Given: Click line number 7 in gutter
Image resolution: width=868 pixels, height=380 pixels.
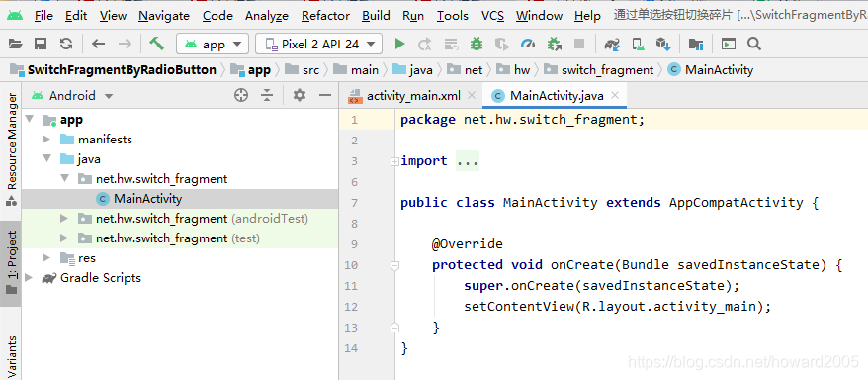Looking at the screenshot, I should [x=354, y=203].
